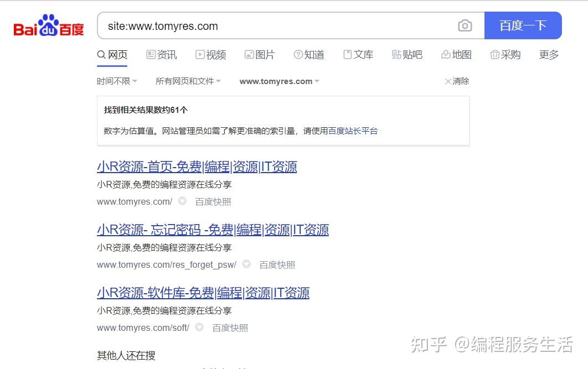
Task: Click the first result description 小R资源,免费的编程资源在线分享
Action: coord(164,184)
